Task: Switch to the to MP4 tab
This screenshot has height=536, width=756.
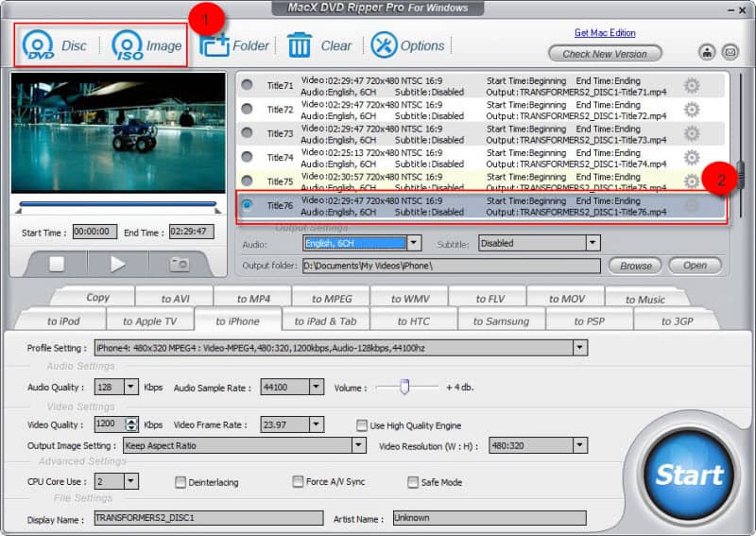Action: click(253, 299)
